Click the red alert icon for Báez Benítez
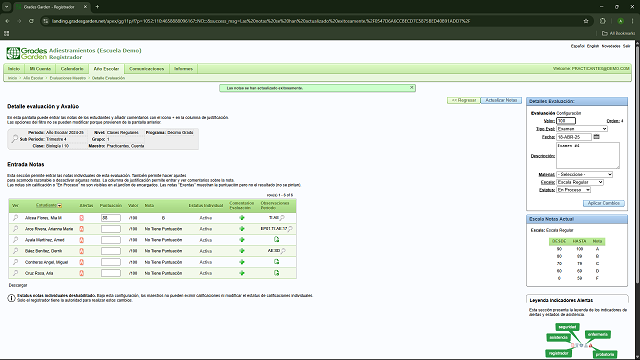640x360 pixels. click(82, 251)
